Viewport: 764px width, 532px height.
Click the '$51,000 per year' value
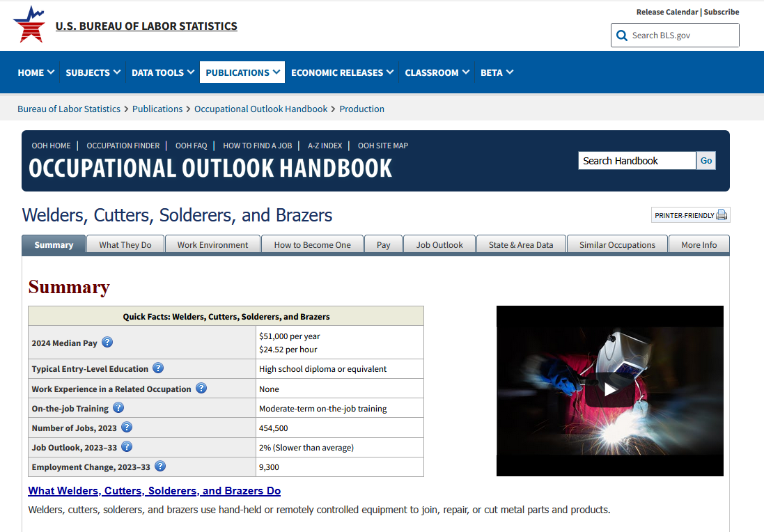click(x=290, y=336)
